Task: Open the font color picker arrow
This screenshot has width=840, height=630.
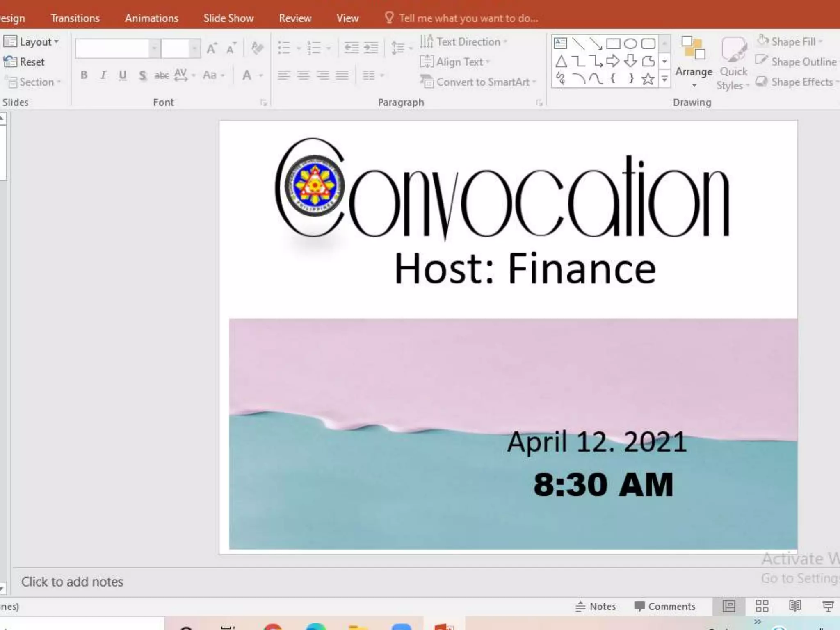Action: [261, 75]
